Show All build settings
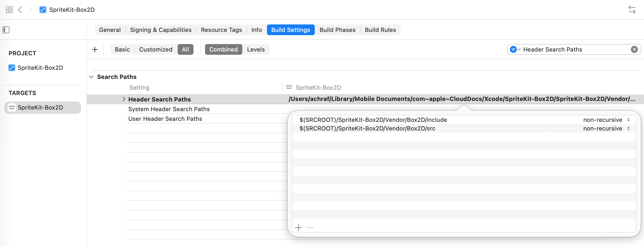 (x=185, y=49)
